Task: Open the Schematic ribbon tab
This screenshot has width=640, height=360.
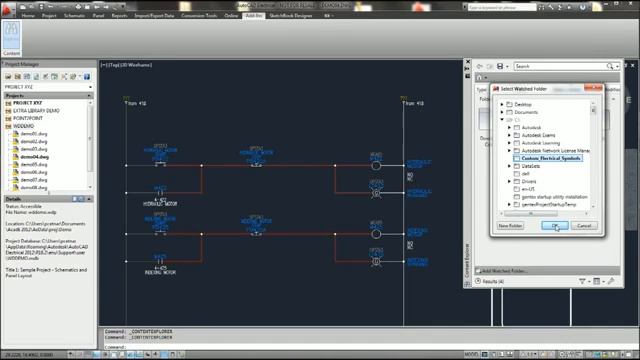Action: point(74,16)
